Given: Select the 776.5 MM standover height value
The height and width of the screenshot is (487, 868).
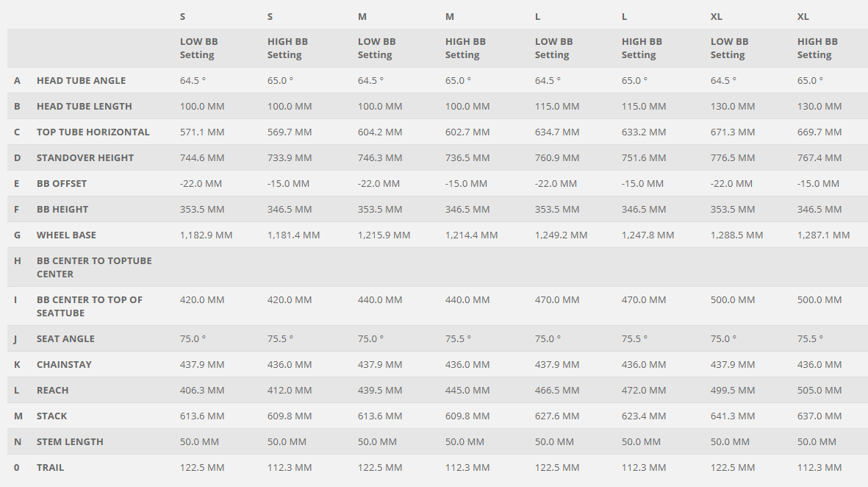Looking at the screenshot, I should pos(733,157).
